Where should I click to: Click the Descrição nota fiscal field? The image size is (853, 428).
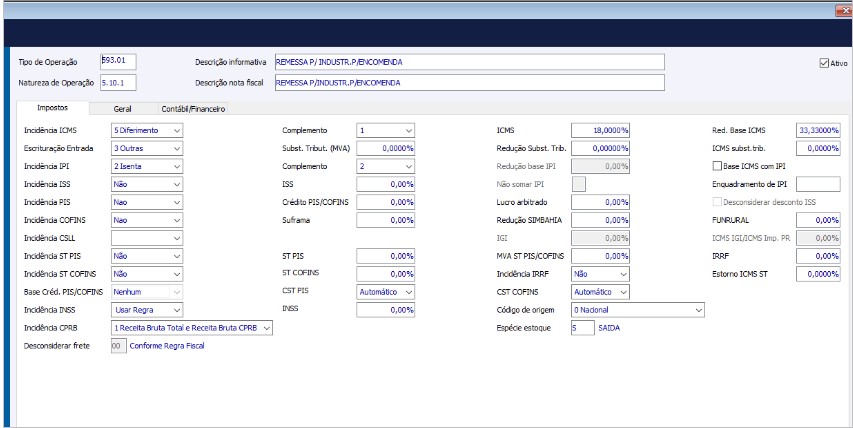[x=468, y=82]
